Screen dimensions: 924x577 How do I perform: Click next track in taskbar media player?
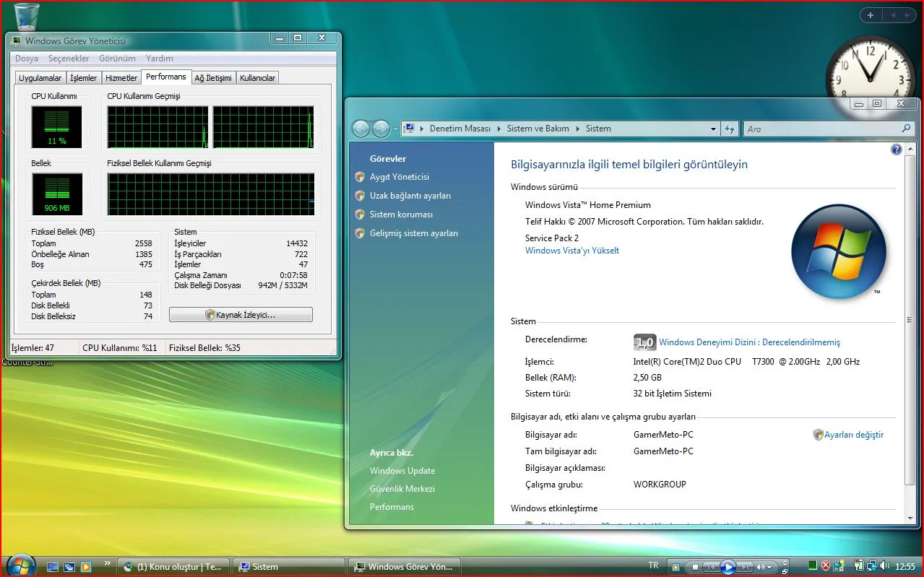click(745, 567)
